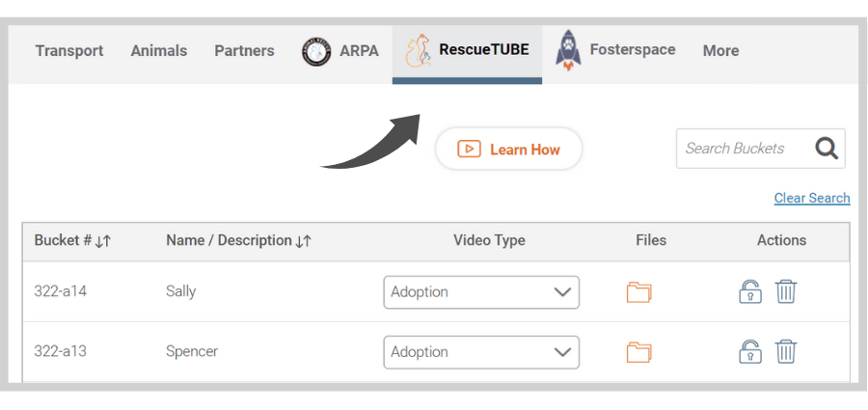Click the ARPA logo icon
This screenshot has height=410, width=868.
coord(316,51)
